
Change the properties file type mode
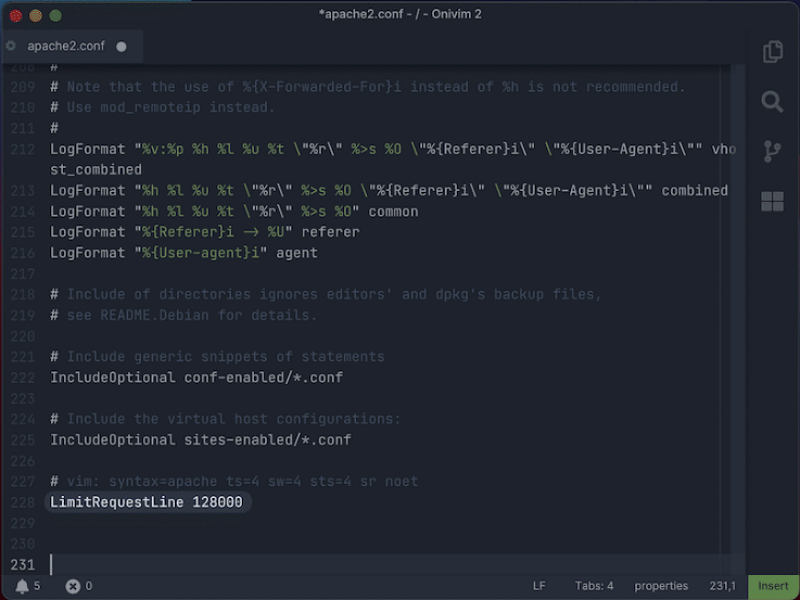pos(661,586)
